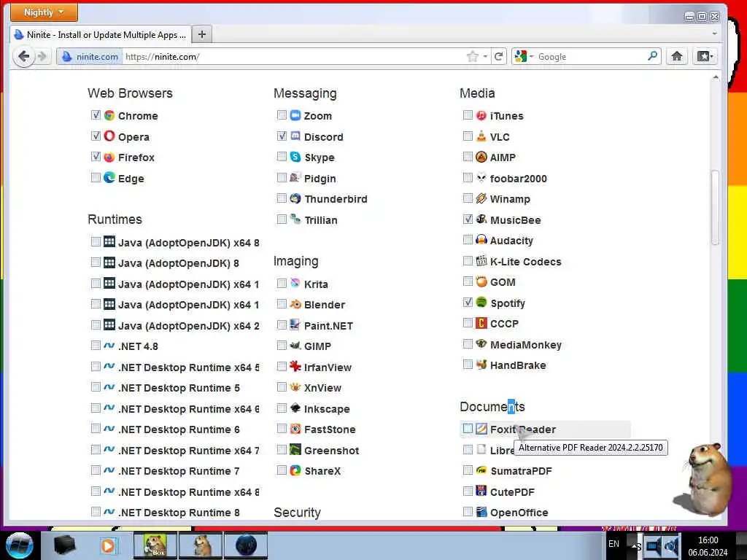Click the CCCP icon
The width and height of the screenshot is (747, 560).
pyautogui.click(x=481, y=323)
